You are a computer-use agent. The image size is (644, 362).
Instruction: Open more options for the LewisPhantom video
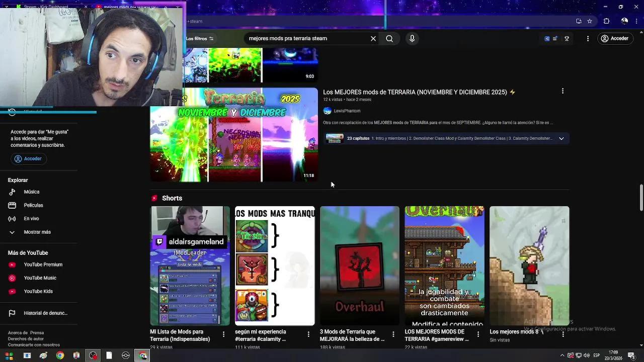click(562, 91)
